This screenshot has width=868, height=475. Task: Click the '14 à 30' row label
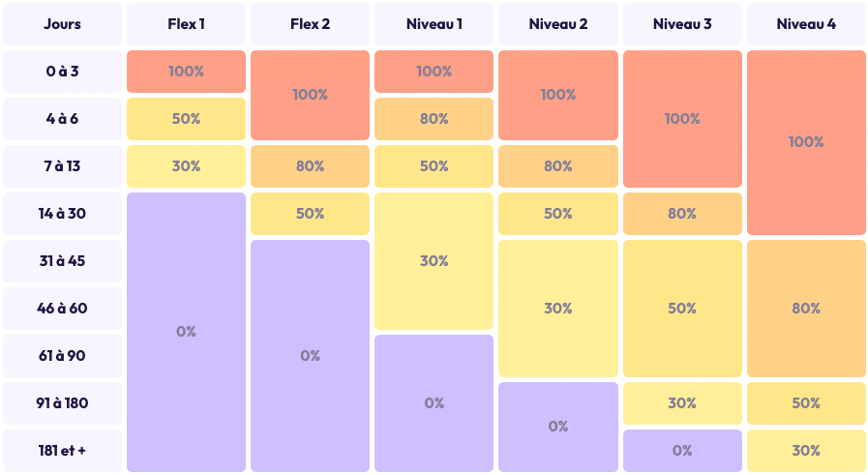click(62, 214)
